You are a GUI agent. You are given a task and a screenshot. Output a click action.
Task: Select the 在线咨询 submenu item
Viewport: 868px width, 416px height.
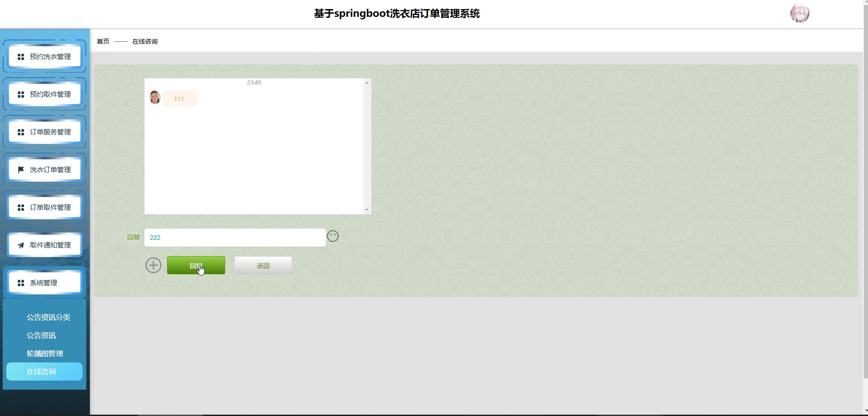(x=44, y=371)
